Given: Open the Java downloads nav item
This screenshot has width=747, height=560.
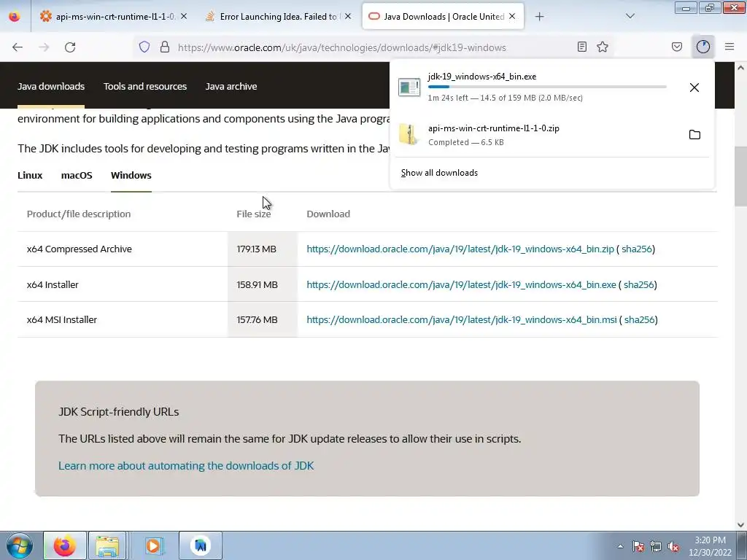Looking at the screenshot, I should pyautogui.click(x=51, y=86).
